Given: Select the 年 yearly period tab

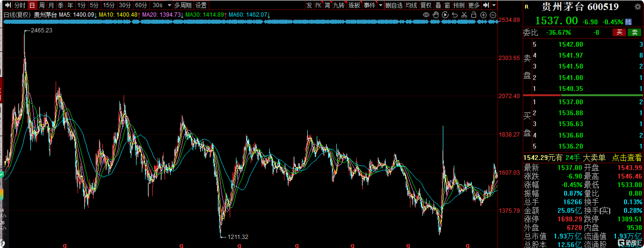Looking at the screenshot, I should point(70,5).
